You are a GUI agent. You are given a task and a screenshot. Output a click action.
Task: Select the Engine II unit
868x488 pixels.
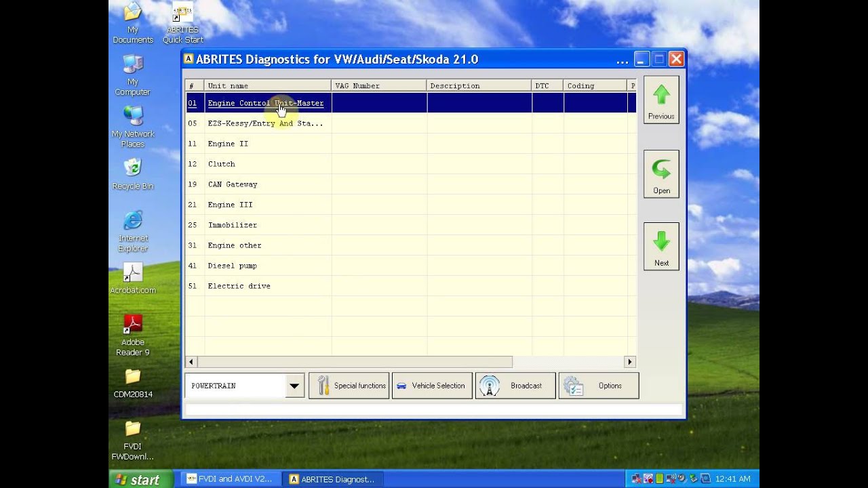(x=410, y=144)
